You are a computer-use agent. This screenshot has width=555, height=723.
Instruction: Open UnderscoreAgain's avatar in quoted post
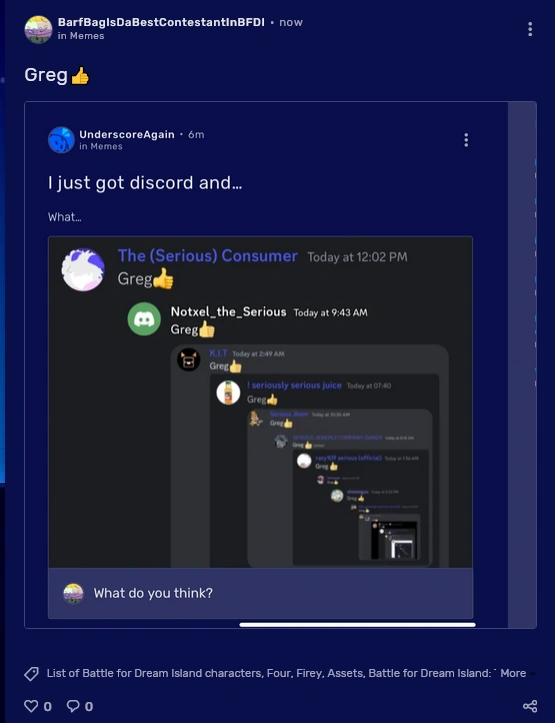61,140
